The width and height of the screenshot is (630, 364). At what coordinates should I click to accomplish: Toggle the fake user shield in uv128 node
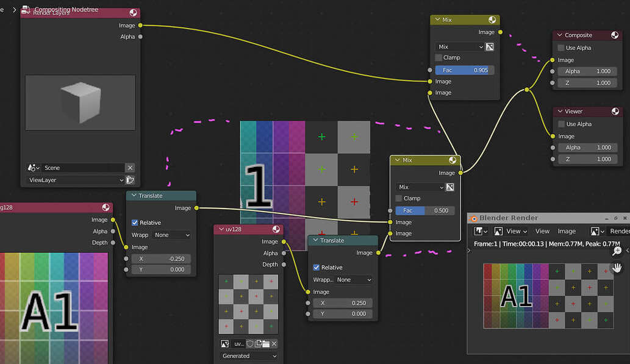pyautogui.click(x=250, y=343)
